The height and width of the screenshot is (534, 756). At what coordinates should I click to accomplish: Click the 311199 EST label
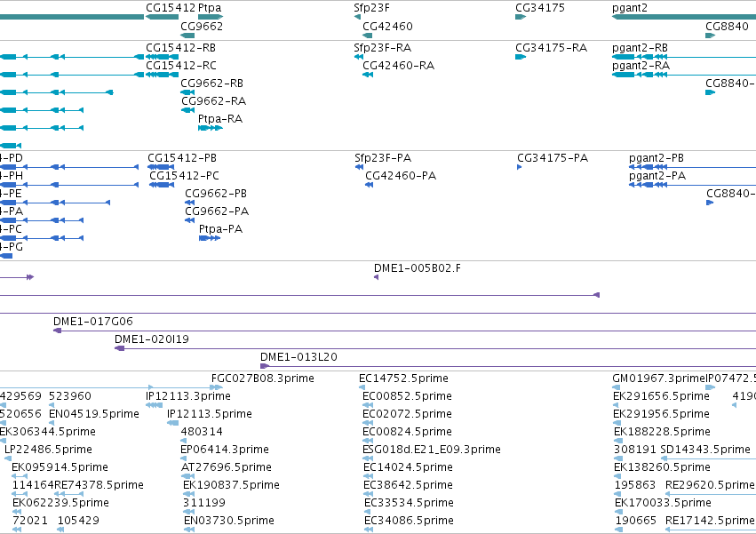click(204, 503)
